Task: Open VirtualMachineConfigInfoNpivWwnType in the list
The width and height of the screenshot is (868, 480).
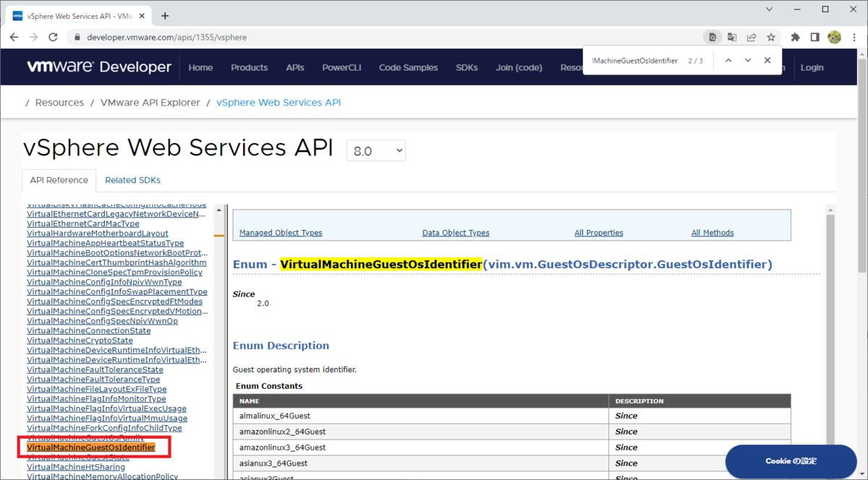Action: click(x=104, y=282)
